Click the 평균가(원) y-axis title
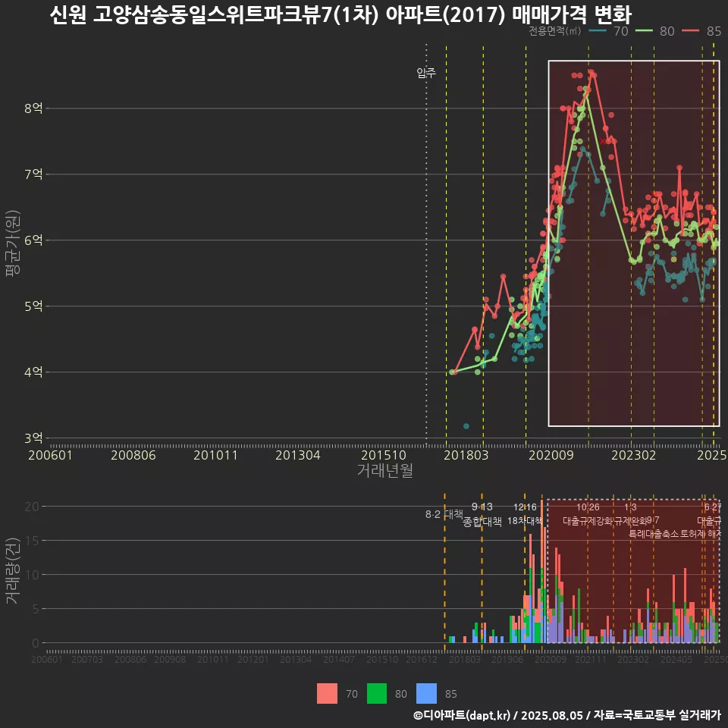 (x=13, y=243)
